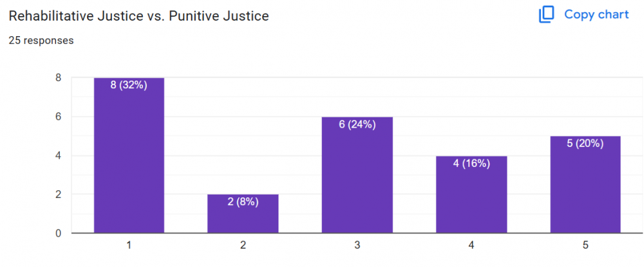Click x-axis label "2"
The width and height of the screenshot is (644, 267).
point(243,246)
